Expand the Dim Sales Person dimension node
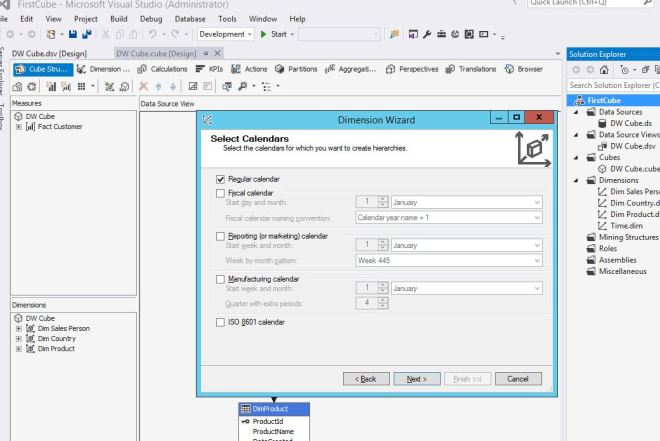Image resolution: width=660 pixels, height=441 pixels. point(17,328)
